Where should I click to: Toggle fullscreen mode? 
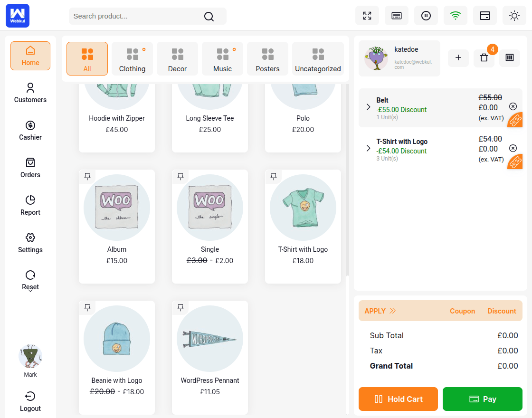point(367,16)
